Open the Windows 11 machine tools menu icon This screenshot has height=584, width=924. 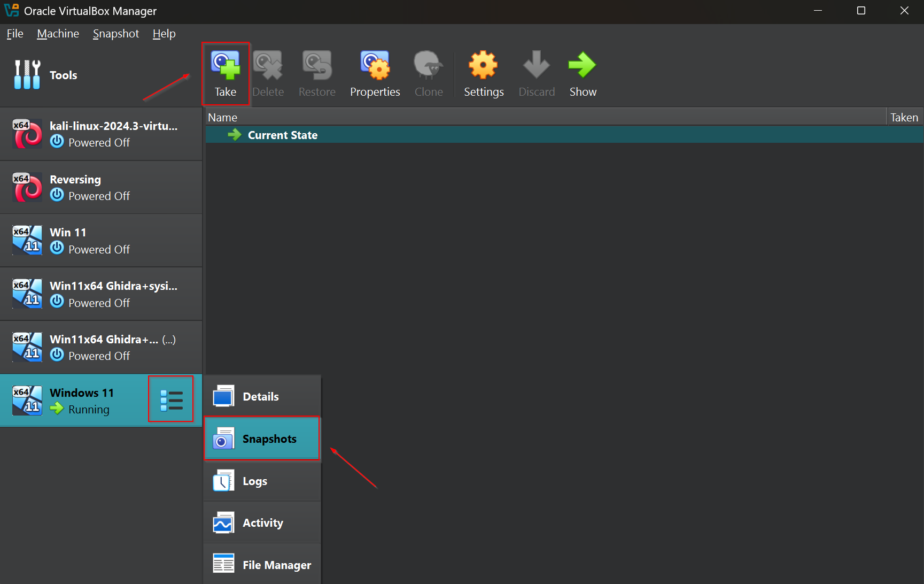(x=171, y=400)
